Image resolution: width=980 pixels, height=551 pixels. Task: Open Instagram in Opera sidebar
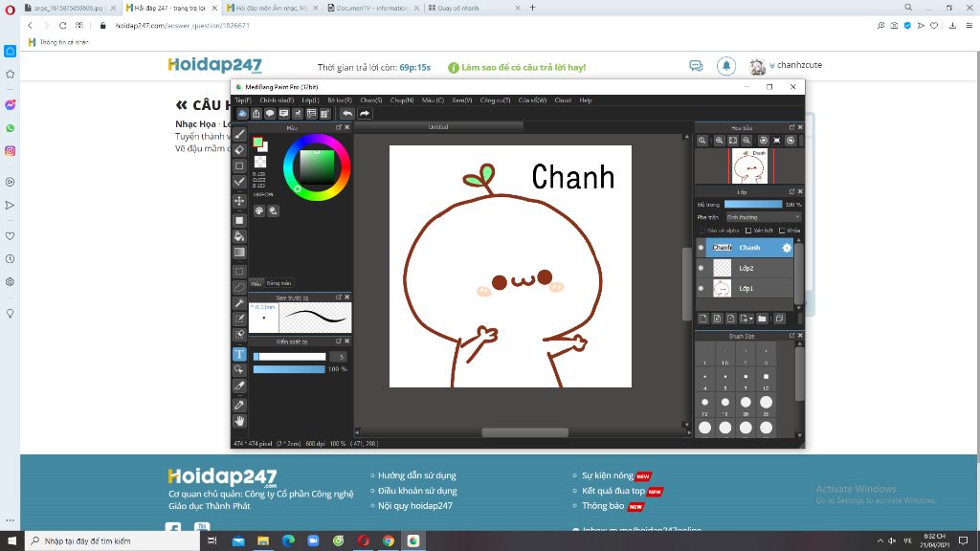pos(10,151)
